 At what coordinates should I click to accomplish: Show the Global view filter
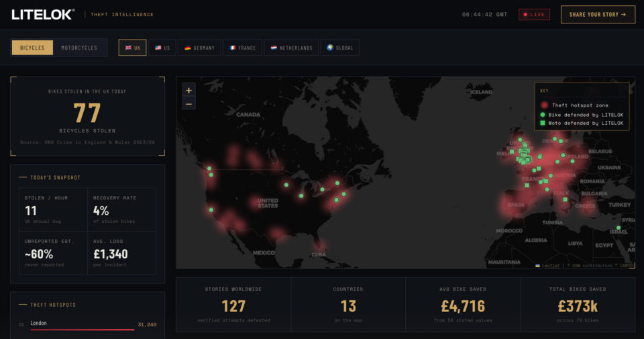339,48
